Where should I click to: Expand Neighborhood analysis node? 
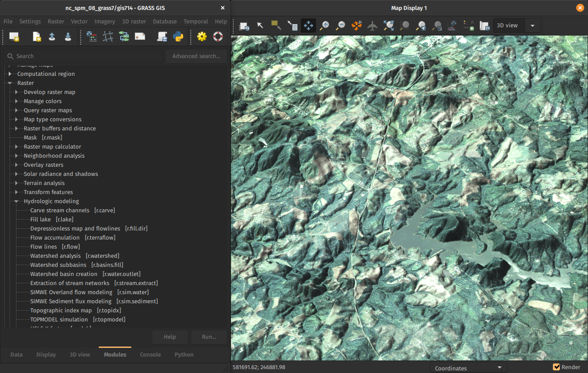coord(16,156)
